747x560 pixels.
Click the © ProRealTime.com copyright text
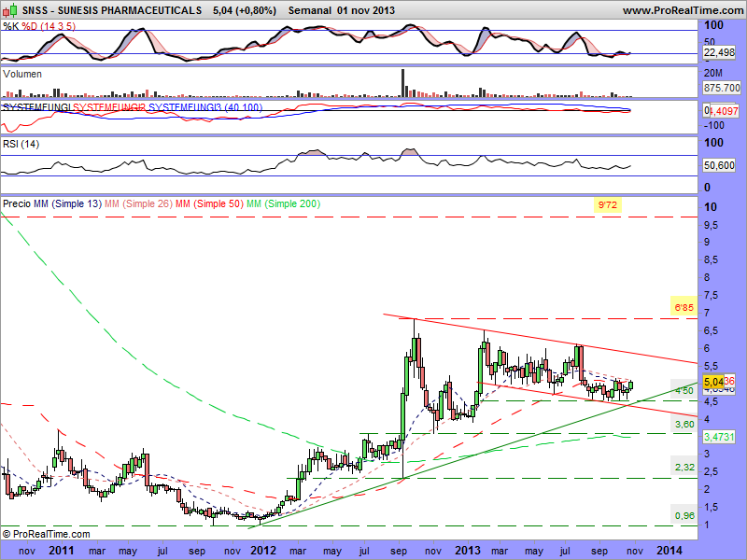pos(46,534)
